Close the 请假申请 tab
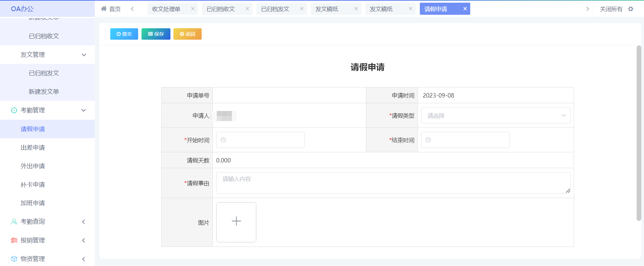 click(x=465, y=9)
